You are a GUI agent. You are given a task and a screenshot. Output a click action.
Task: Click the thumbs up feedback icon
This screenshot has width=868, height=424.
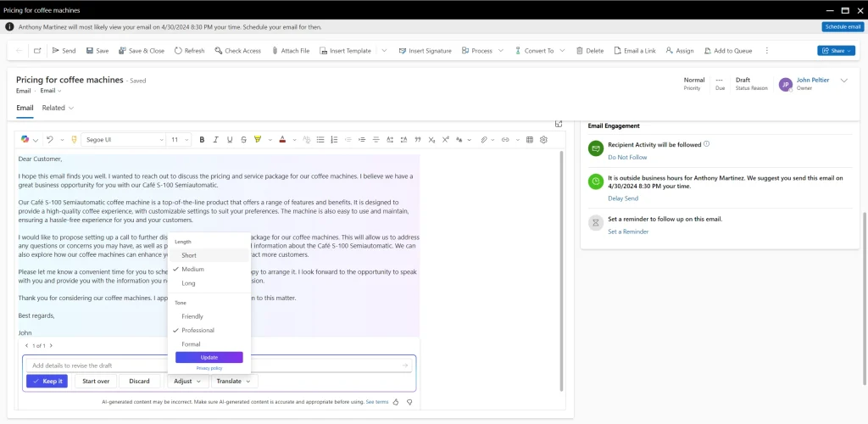point(397,402)
